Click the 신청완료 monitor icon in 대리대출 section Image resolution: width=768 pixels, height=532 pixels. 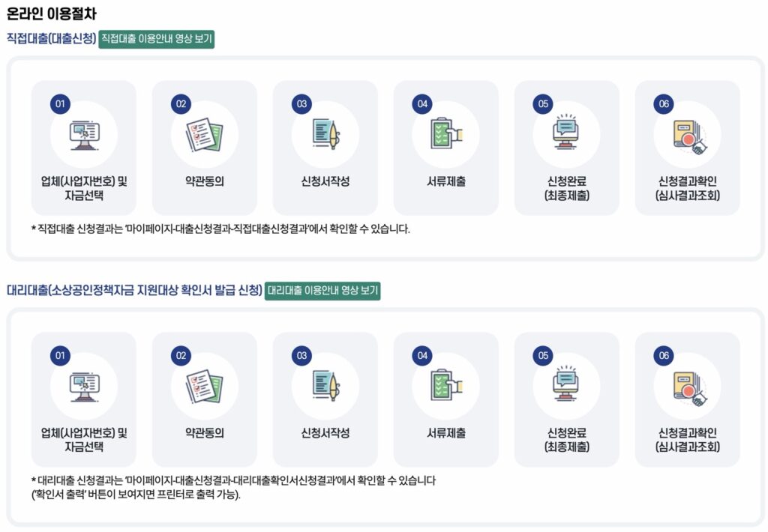pyautogui.click(x=567, y=387)
